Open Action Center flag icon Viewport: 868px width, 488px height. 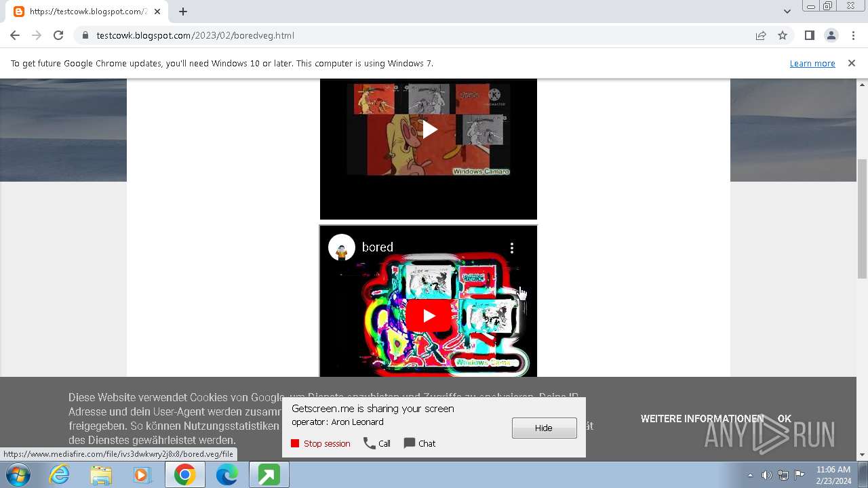point(800,475)
